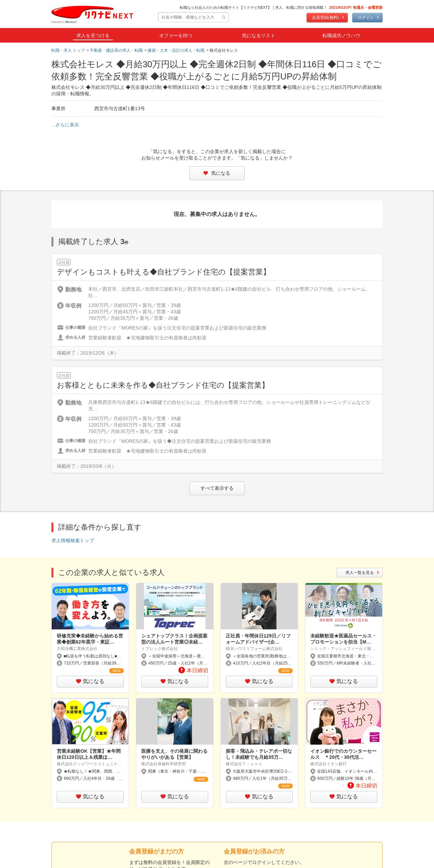The width and height of the screenshot is (434, 868).
Task: Click the 現在、募集中の求人はありません notice
Action: coord(217,214)
